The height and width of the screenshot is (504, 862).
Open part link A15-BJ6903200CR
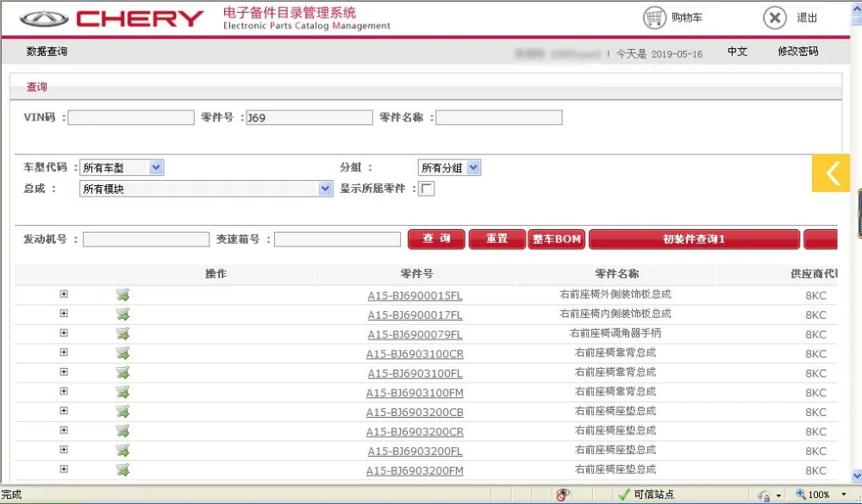click(415, 432)
